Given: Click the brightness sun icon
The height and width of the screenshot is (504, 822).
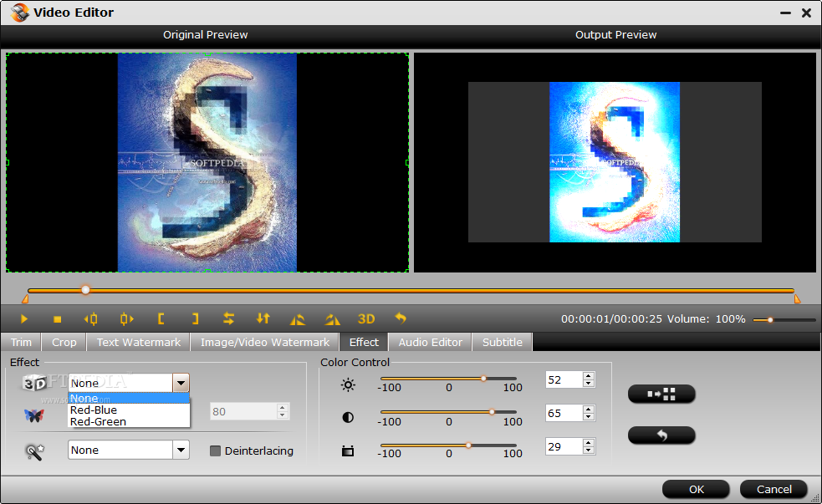Looking at the screenshot, I should [348, 385].
